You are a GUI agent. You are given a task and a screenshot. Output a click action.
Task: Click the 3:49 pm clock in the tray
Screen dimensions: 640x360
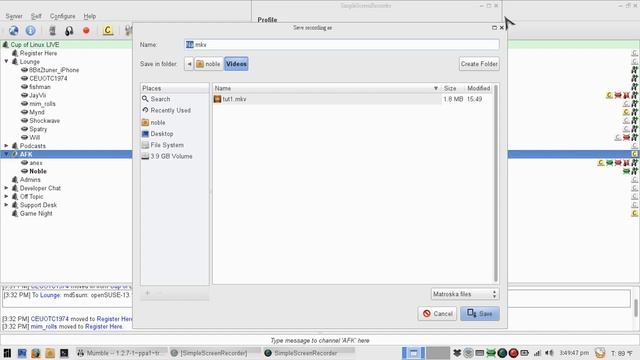(574, 353)
